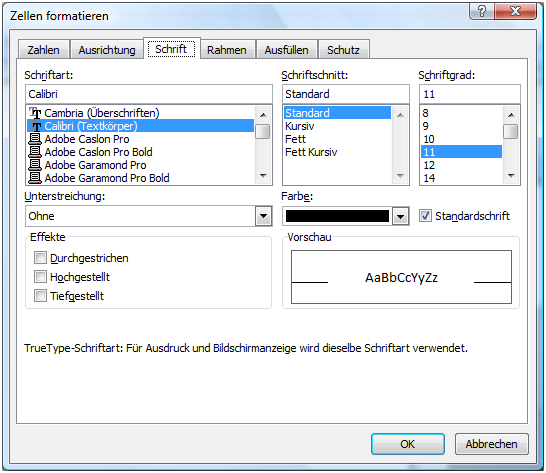Enable Durchgestrichen effect
This screenshot has height=473, width=546.
40,258
